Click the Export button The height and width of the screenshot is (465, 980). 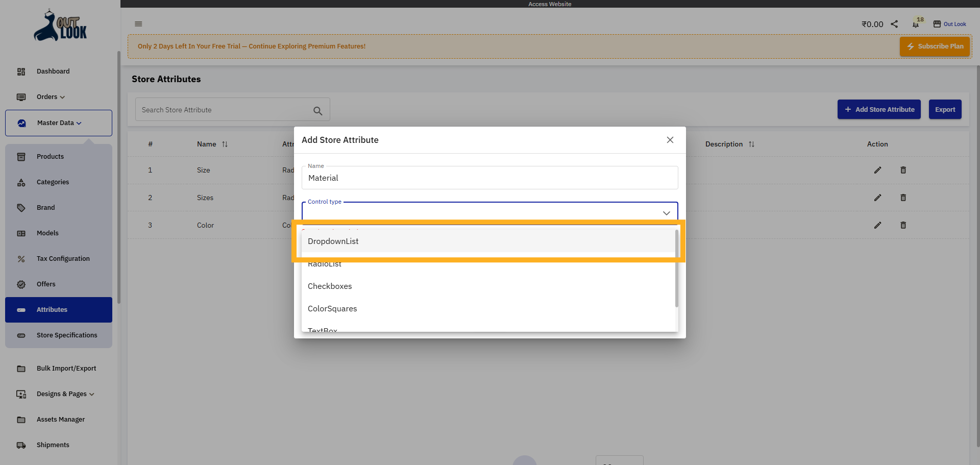point(945,109)
